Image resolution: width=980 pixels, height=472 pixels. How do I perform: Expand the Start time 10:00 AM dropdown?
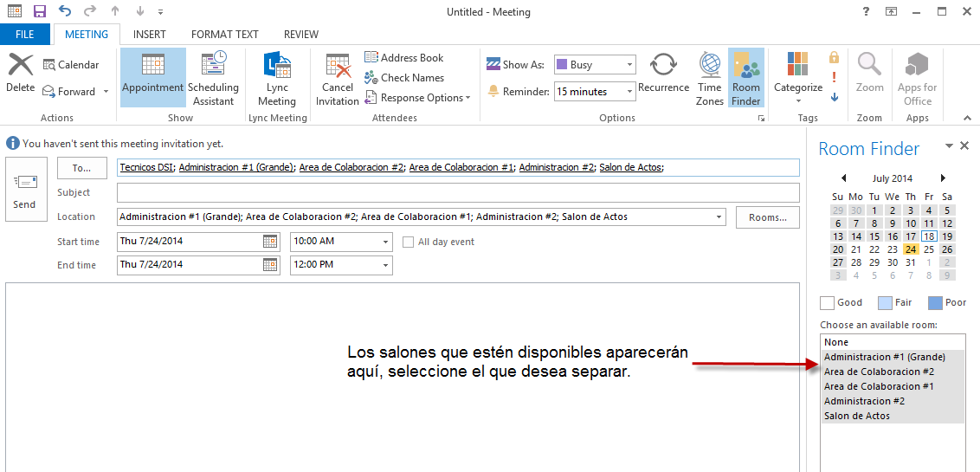click(385, 242)
